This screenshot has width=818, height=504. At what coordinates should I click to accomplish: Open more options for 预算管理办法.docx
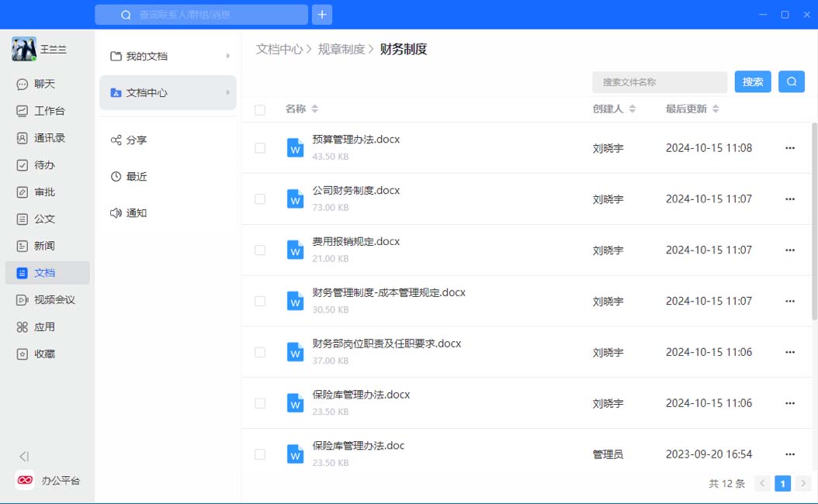tap(790, 148)
